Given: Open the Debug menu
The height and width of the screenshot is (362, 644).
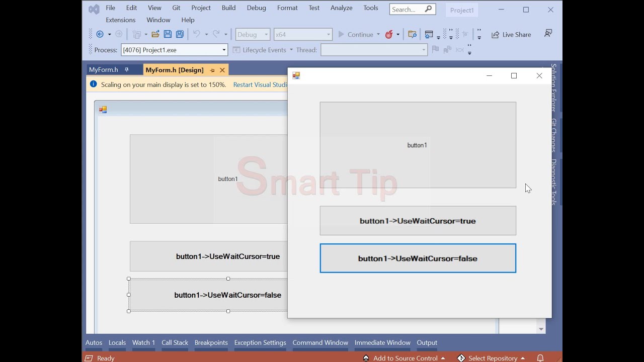Looking at the screenshot, I should pos(257,8).
